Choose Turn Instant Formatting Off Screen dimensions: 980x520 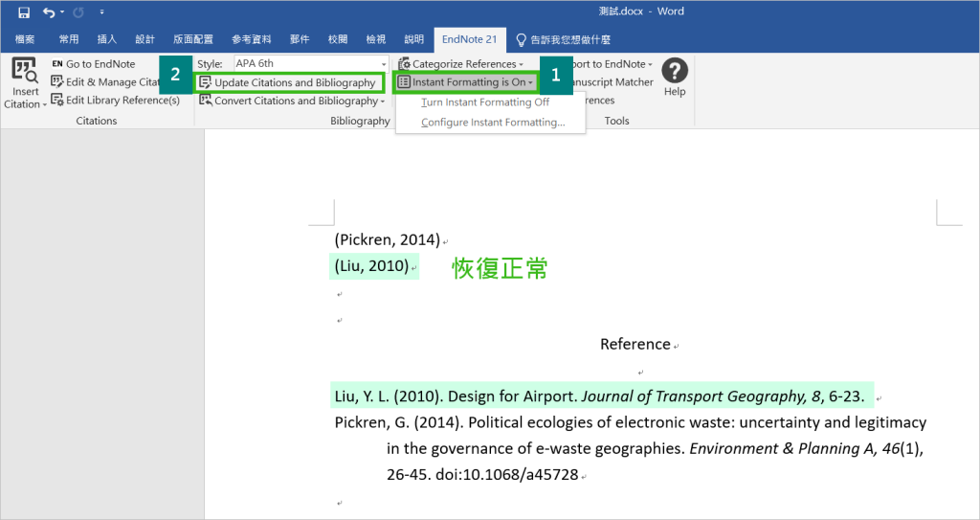[485, 102]
